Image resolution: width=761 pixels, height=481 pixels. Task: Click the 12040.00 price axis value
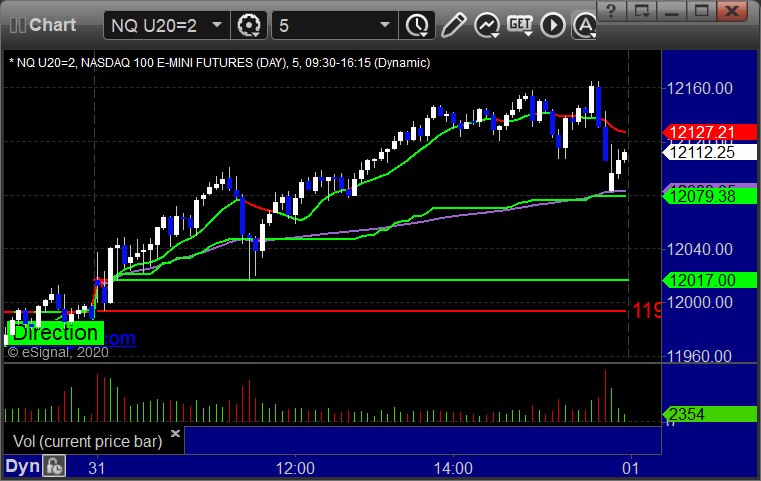(699, 249)
